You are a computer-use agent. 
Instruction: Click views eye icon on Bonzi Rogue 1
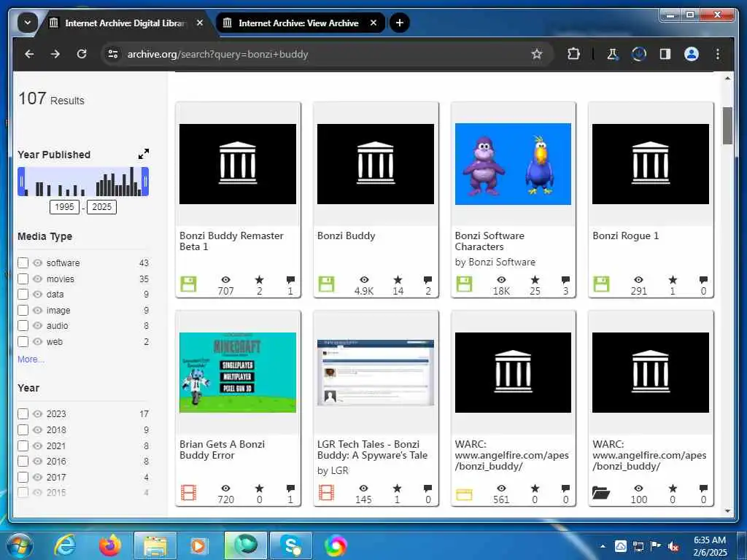638,279
